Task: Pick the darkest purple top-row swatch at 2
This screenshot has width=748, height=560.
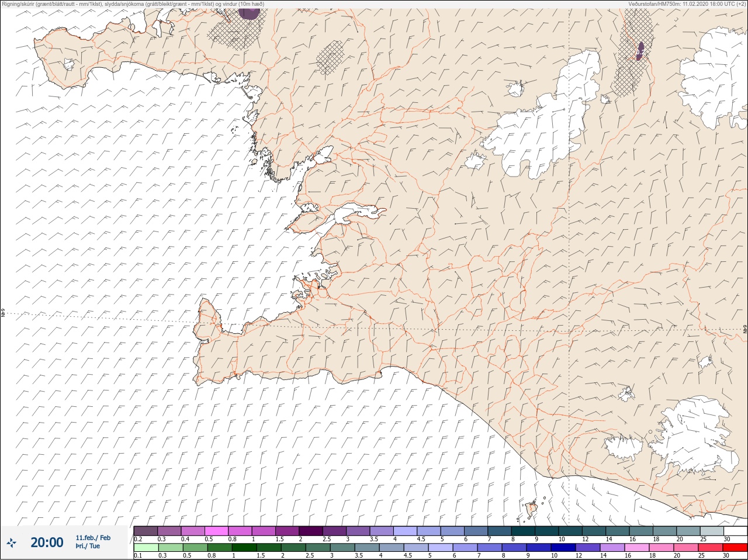Action: 311,531
